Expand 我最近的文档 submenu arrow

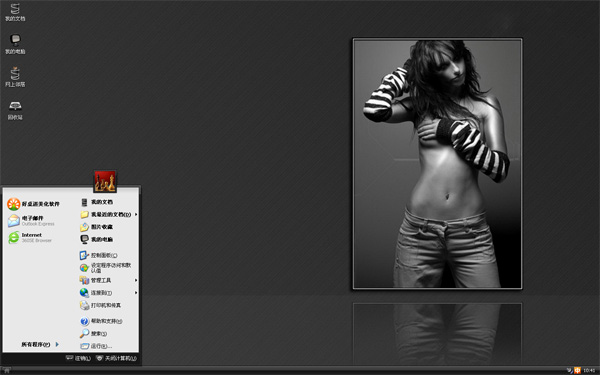click(x=136, y=214)
